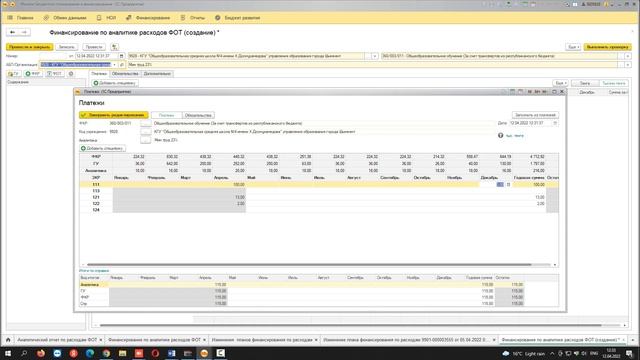Click Завершить редактирование in the dialog

click(x=113, y=115)
